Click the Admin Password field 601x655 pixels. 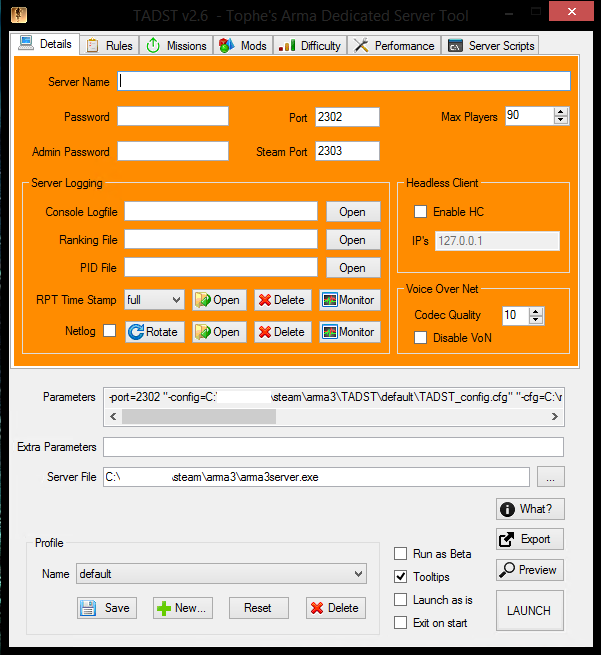coord(173,151)
